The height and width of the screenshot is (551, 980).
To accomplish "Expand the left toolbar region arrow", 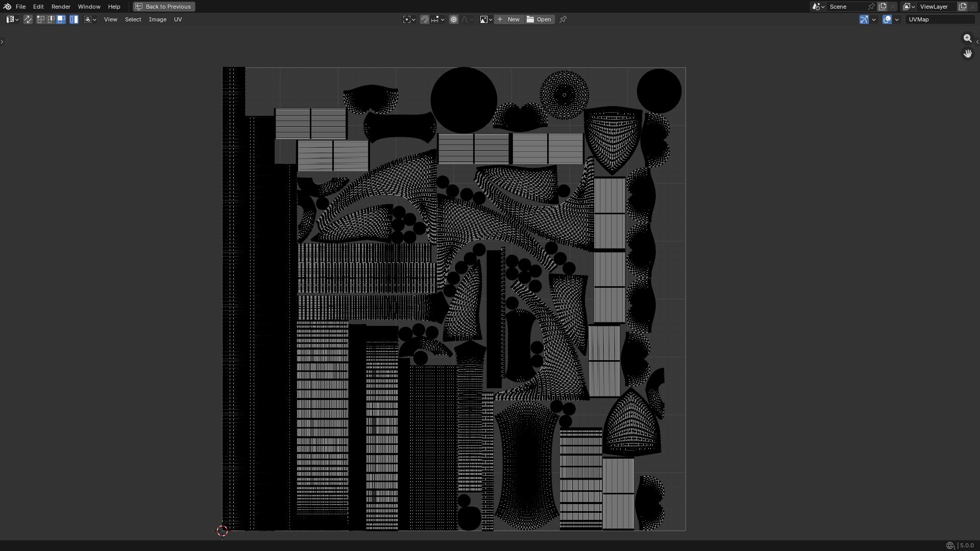I will (2, 42).
